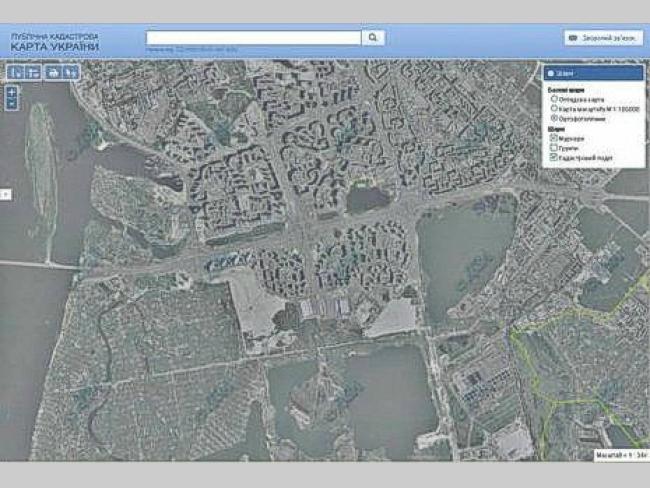Select the Карта масштабу 1:100000 option
The height and width of the screenshot is (488, 650).
(555, 108)
